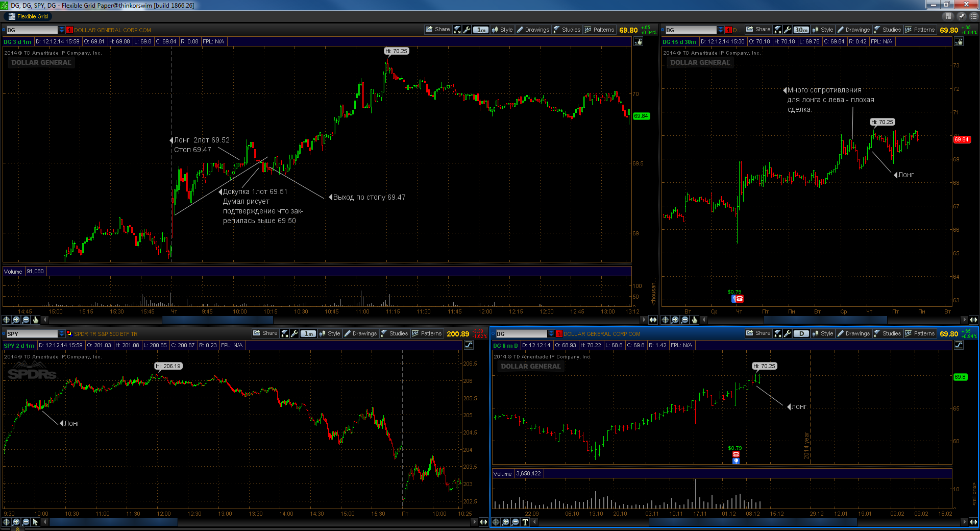Click lightbulb event icon on DG daily chart

point(736,461)
